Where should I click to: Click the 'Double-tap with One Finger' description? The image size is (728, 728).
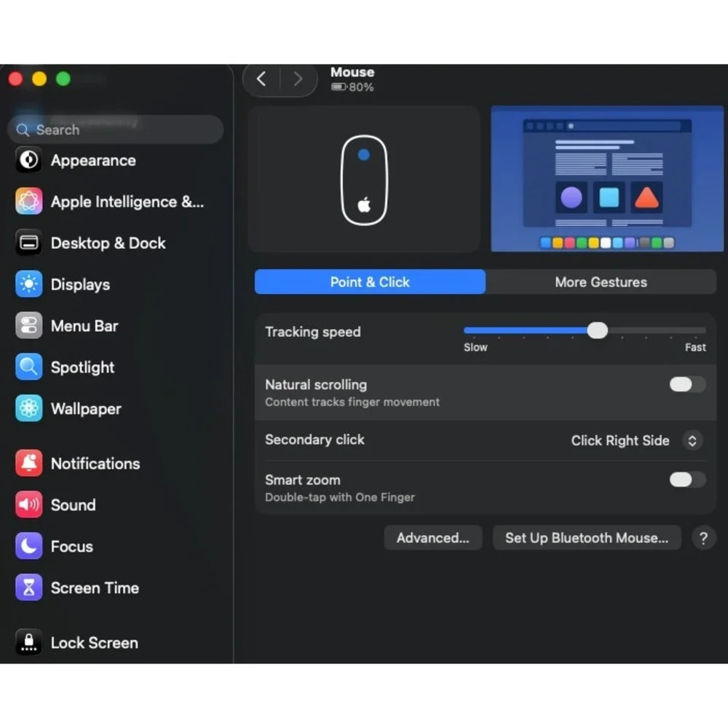click(x=340, y=497)
